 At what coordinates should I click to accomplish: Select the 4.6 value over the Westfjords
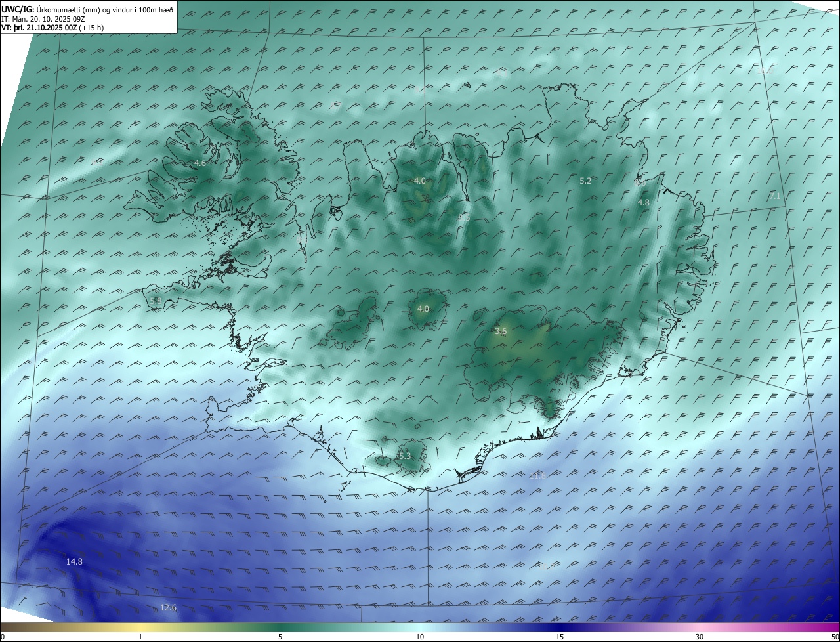[200, 163]
